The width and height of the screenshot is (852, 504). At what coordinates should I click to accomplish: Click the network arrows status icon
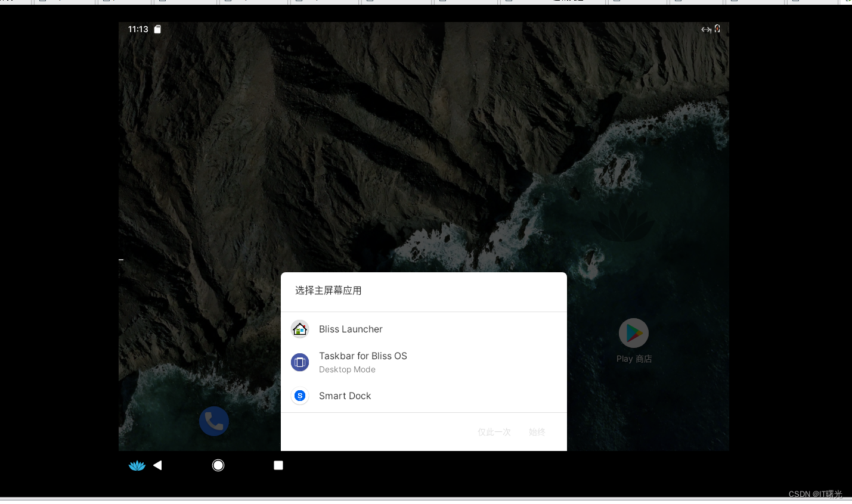(x=706, y=29)
